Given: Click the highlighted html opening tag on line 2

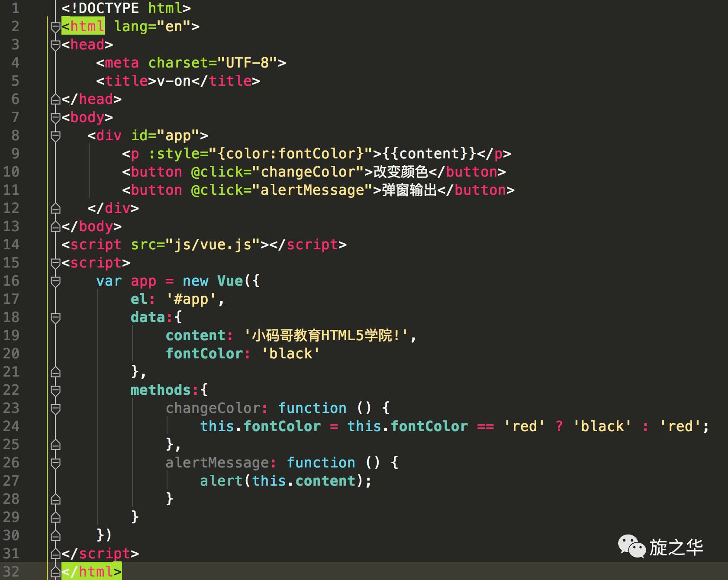Looking at the screenshot, I should (83, 26).
